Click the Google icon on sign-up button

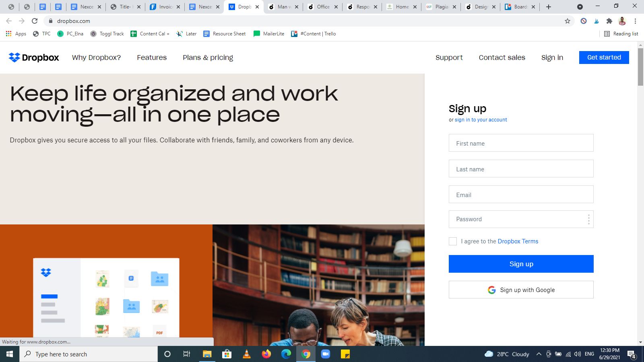pos(491,290)
